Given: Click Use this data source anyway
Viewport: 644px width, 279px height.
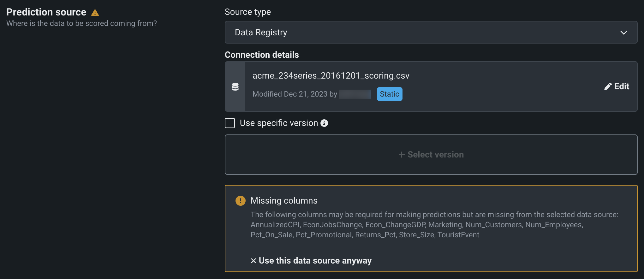Looking at the screenshot, I should pos(315,261).
